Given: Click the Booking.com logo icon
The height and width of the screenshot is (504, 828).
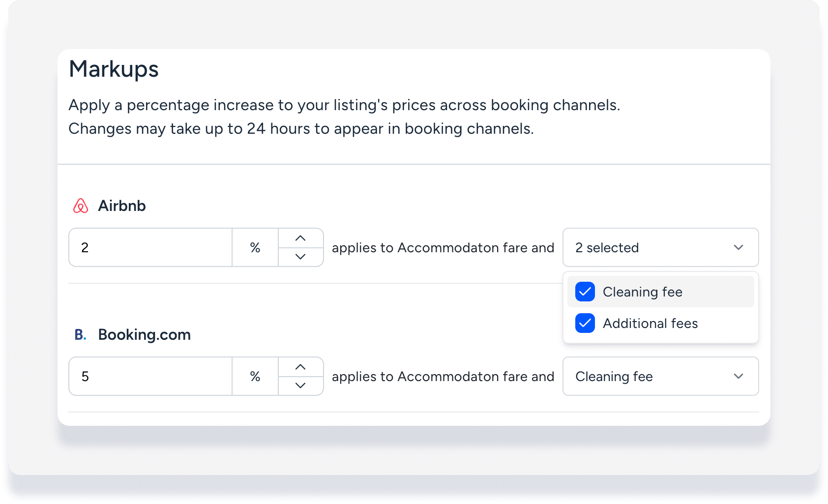Looking at the screenshot, I should [80, 335].
